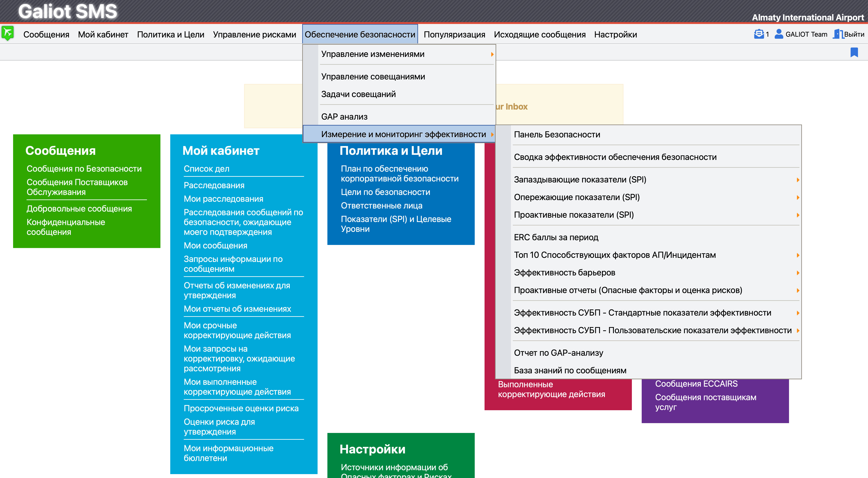Viewport: 868px width, 478px height.
Task: Select GAP анализ menu entry
Action: (399, 117)
